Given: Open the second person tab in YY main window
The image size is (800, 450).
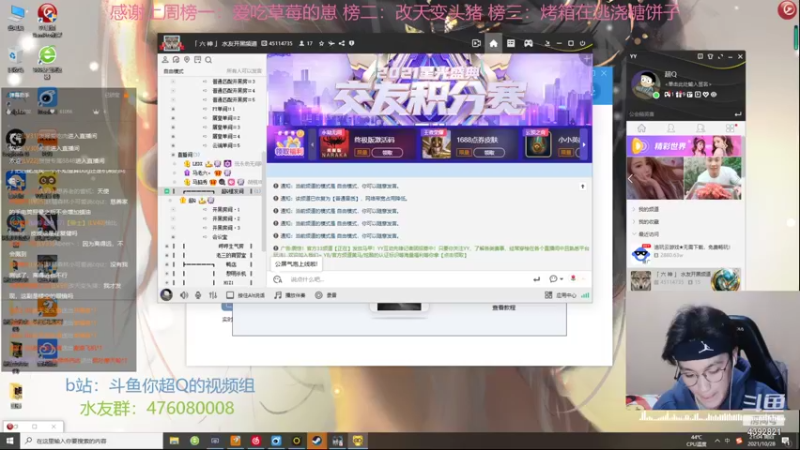Looking at the screenshot, I should pyautogui.click(x=701, y=129).
